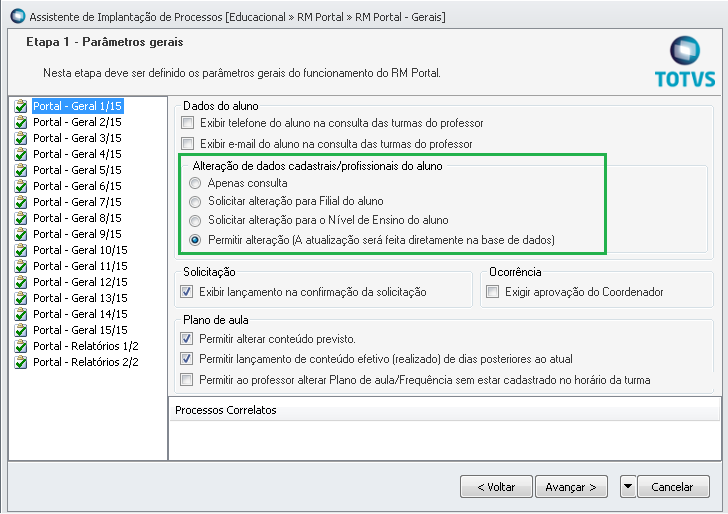728x514 pixels.
Task: Open Portal - Relatórios 1/2 step
Action: (86, 346)
